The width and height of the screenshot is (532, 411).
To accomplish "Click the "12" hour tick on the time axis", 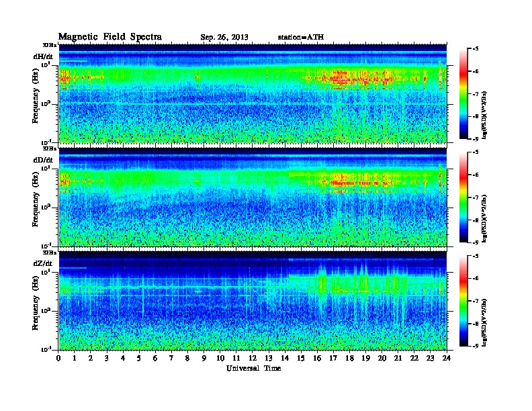I will point(253,358).
